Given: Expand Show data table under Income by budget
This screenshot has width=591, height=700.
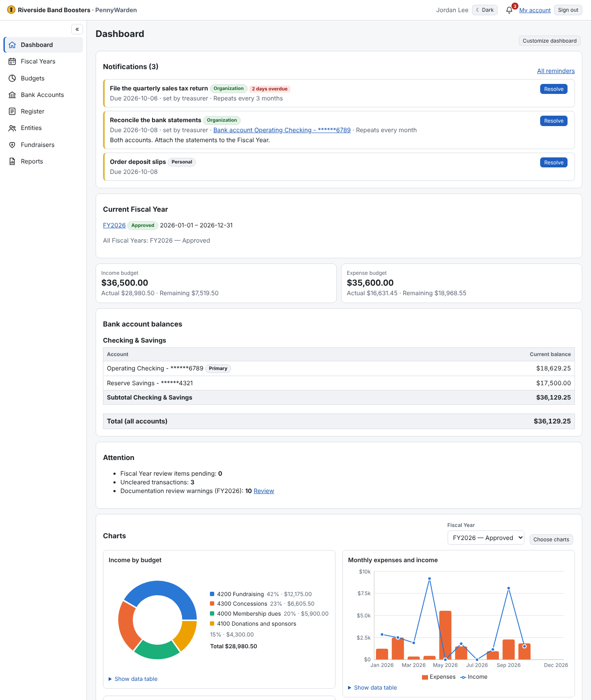Looking at the screenshot, I should pyautogui.click(x=133, y=679).
